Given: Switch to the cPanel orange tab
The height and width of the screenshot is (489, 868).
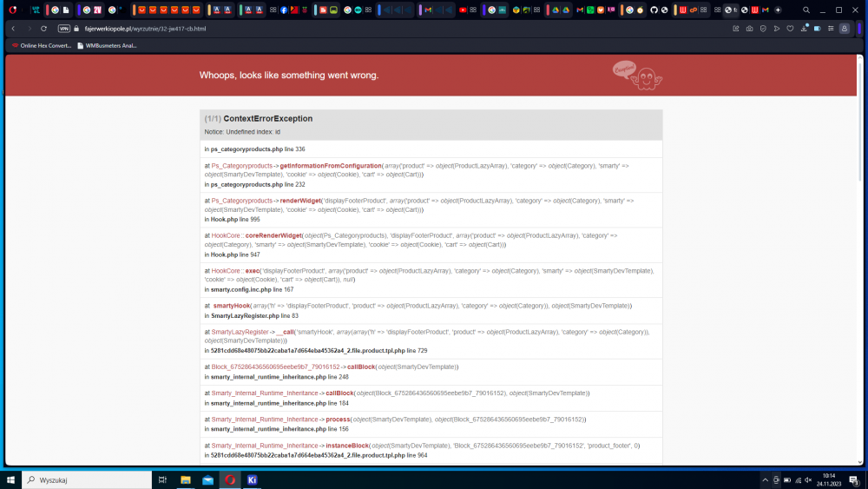Looking at the screenshot, I should tap(693, 10).
